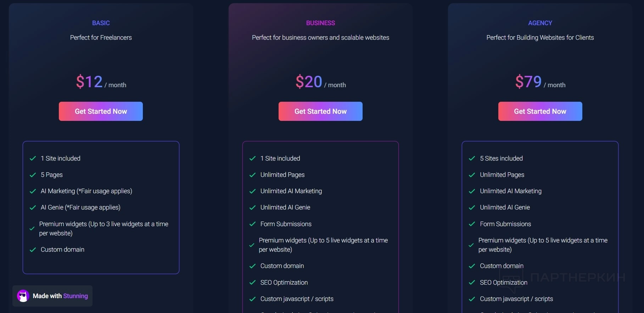Select the AGENCY plan heading

(540, 23)
